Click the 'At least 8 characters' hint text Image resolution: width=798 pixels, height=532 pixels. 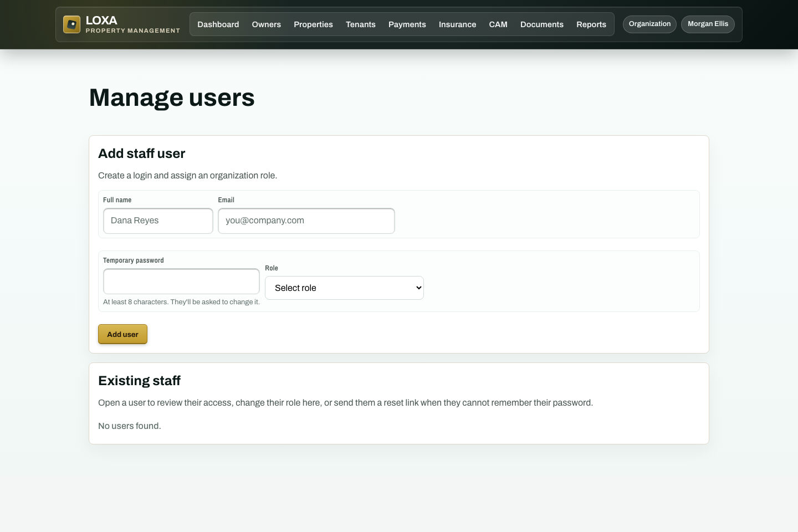point(181,302)
